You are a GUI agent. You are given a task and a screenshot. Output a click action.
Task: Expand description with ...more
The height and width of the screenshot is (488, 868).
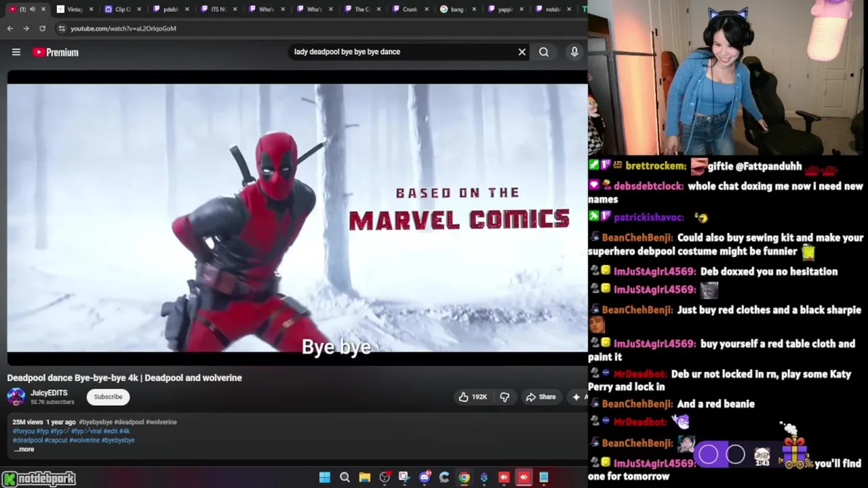point(24,449)
